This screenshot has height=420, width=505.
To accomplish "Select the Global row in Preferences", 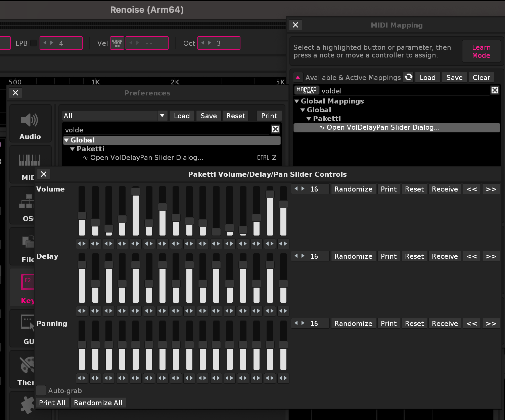I will tap(171, 140).
